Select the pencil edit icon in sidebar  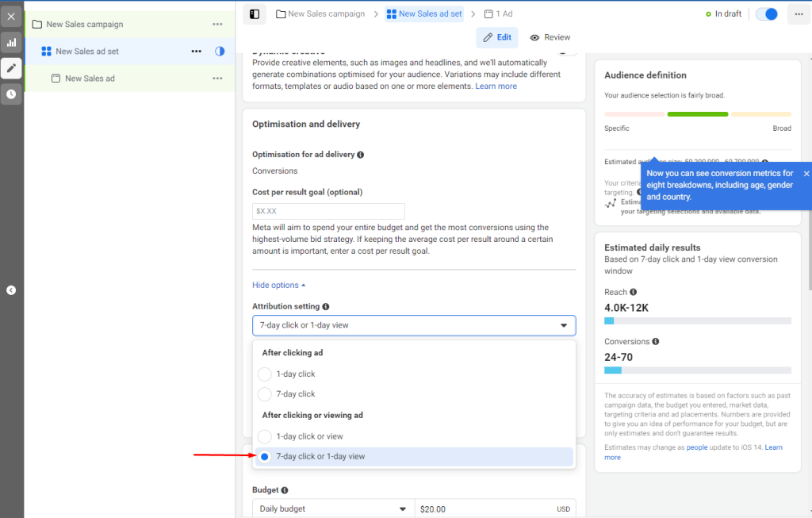[x=11, y=68]
